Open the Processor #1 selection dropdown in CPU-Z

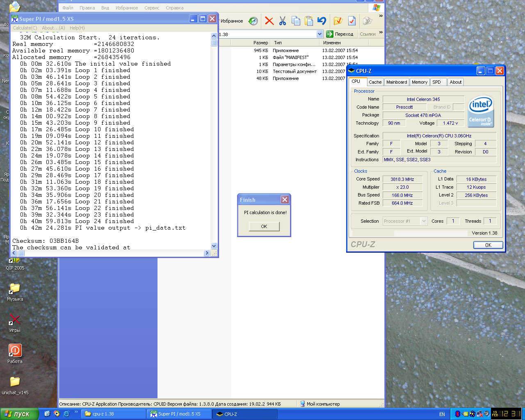[x=405, y=221]
